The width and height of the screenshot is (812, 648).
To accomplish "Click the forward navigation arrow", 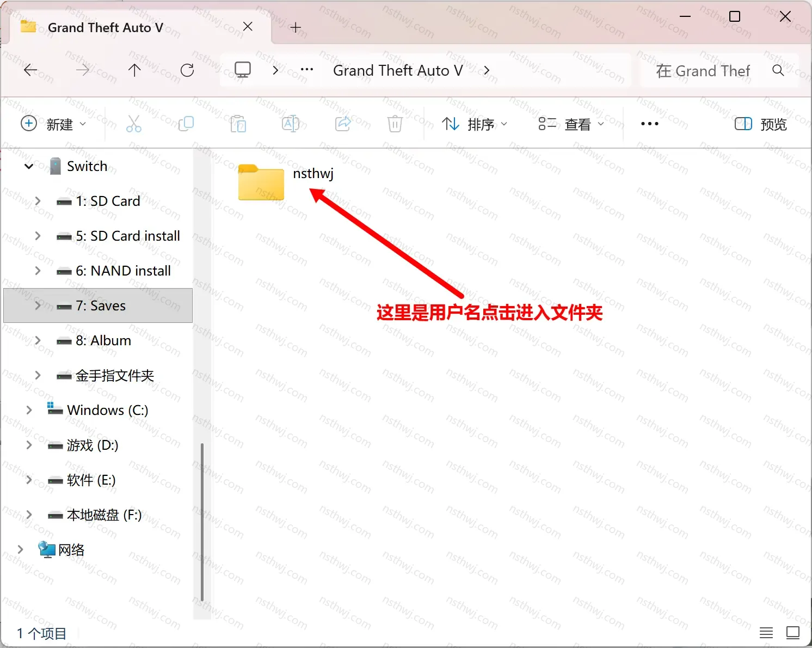I will (83, 70).
